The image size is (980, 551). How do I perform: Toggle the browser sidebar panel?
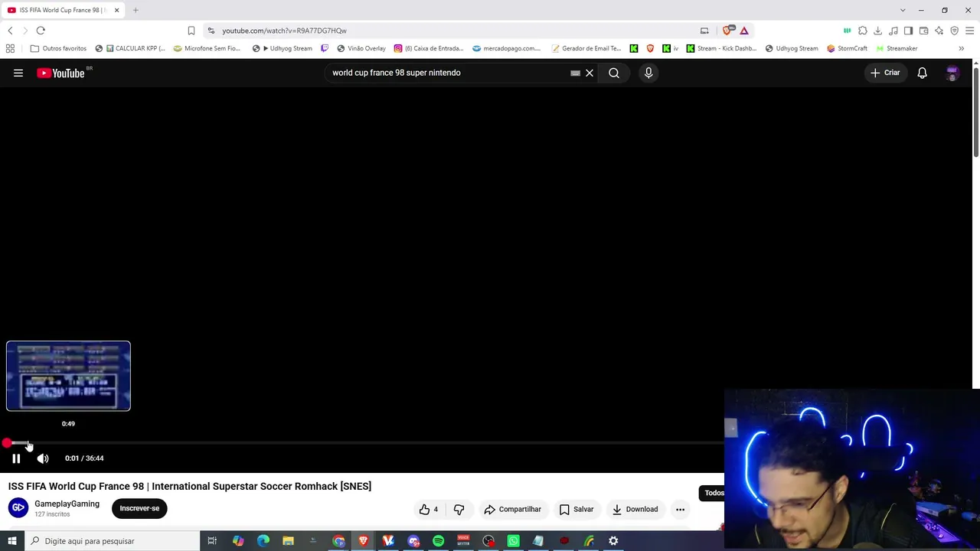point(909,31)
